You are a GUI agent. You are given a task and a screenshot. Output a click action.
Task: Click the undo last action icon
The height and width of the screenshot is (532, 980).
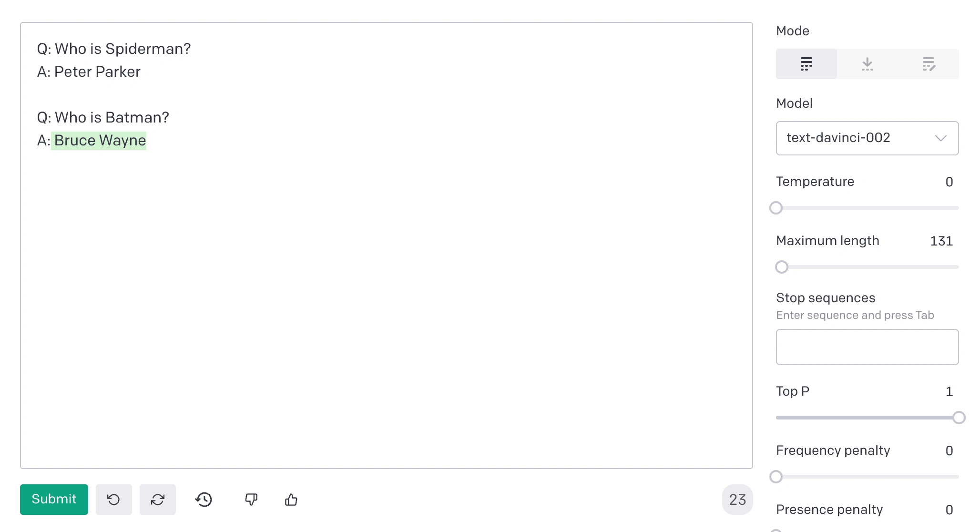coord(113,500)
